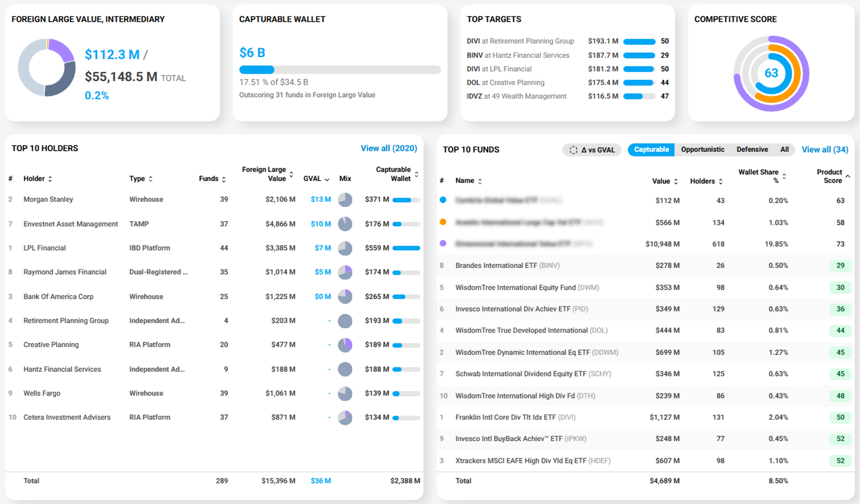
Task: Open Xtrackers MSCI EAFE High Div Yld fund
Action: (x=533, y=461)
